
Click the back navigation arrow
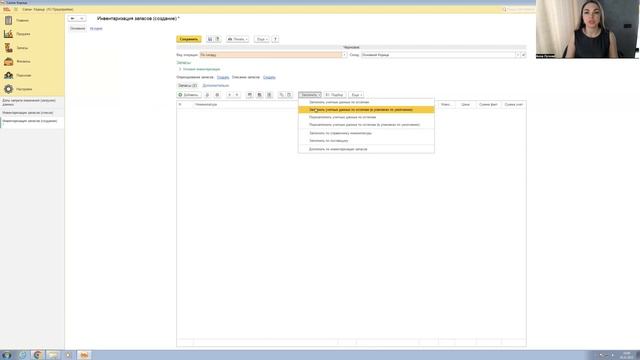click(72, 18)
